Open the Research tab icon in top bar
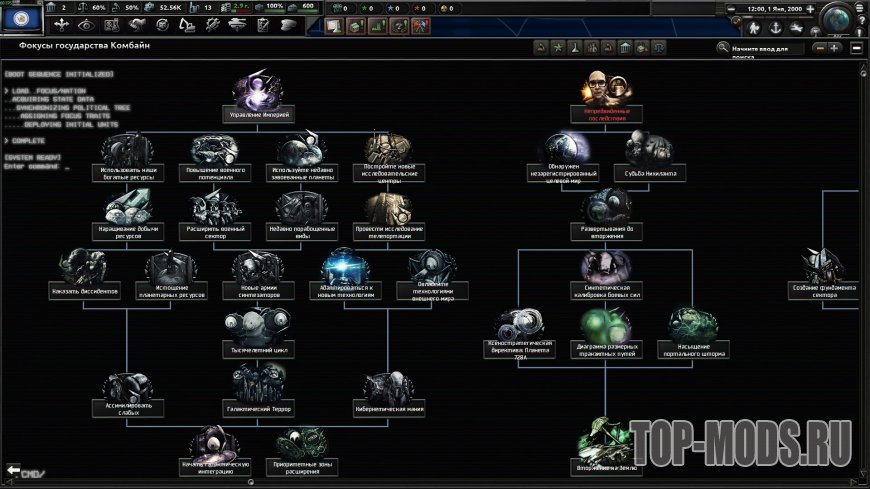The height and width of the screenshot is (489, 870). tap(113, 25)
